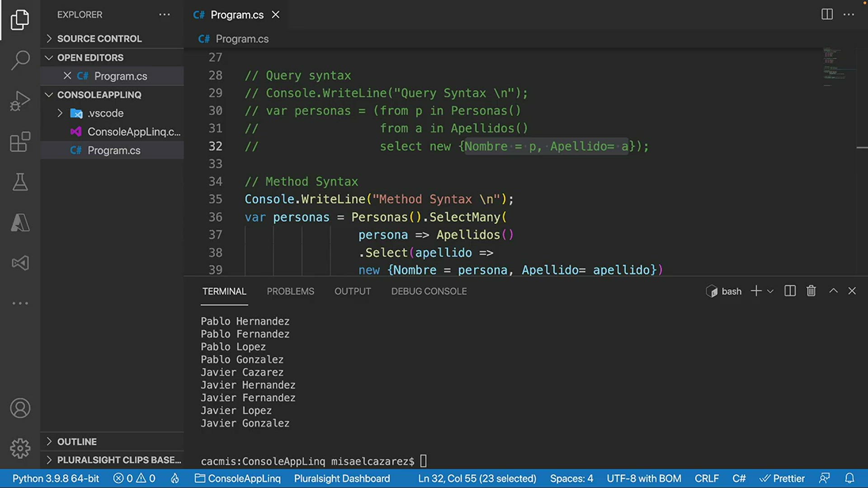Change indentation via Spaces: 4

[571, 478]
